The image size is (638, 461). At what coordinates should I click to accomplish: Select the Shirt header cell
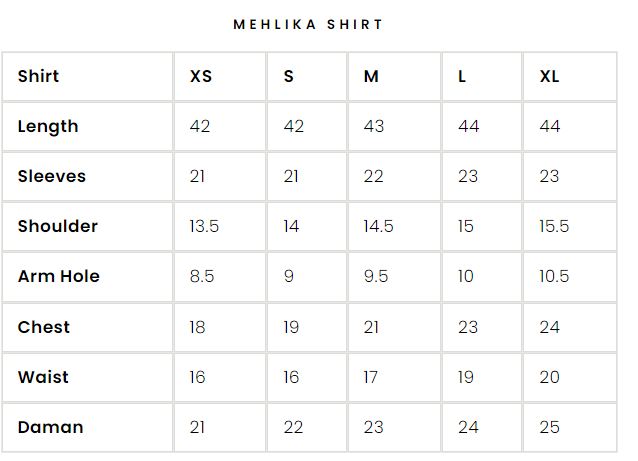point(38,76)
